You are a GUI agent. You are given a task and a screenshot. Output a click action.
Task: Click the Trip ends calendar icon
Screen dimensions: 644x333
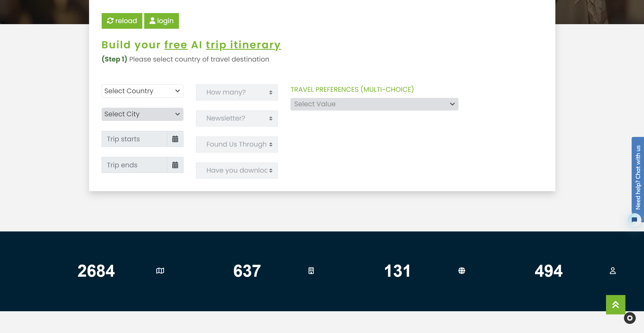tap(175, 165)
